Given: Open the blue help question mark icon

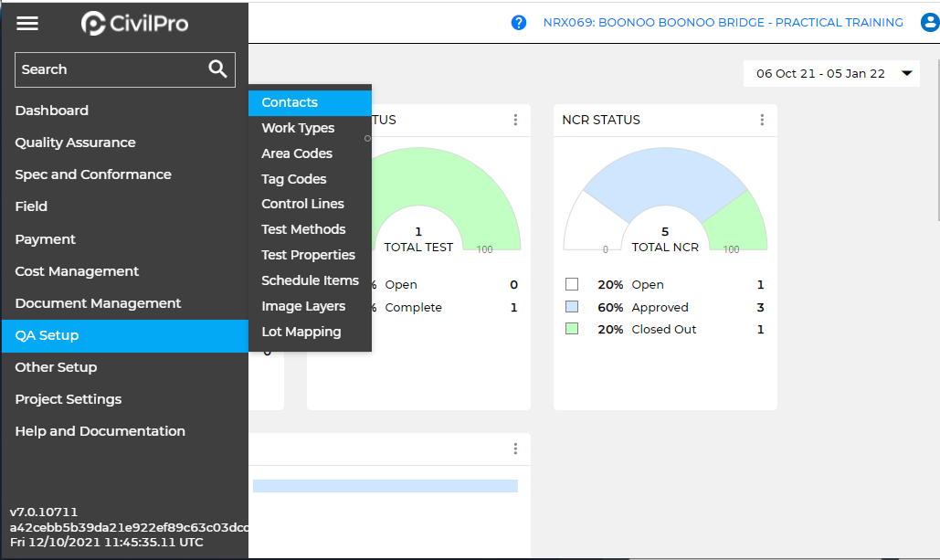Looking at the screenshot, I should pyautogui.click(x=519, y=23).
